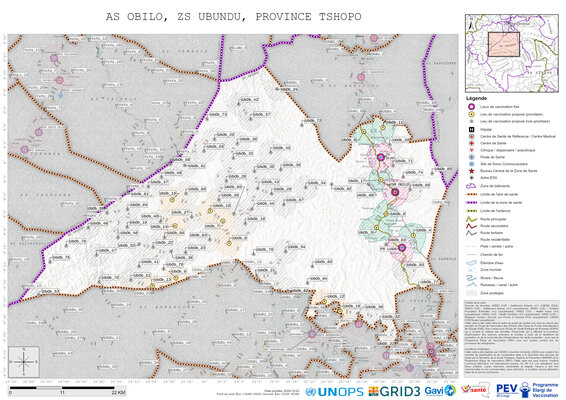
Task: Click the green antenna boundary legend swatch
Action: click(472, 211)
